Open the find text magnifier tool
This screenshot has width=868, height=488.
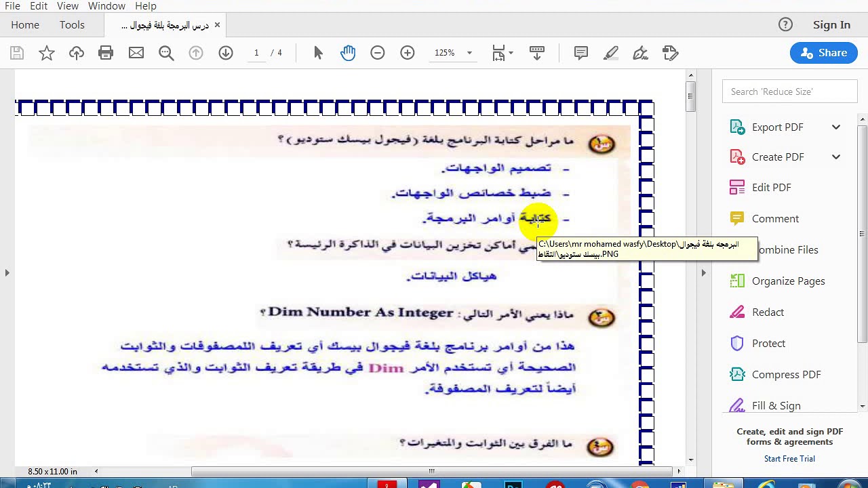pyautogui.click(x=166, y=53)
